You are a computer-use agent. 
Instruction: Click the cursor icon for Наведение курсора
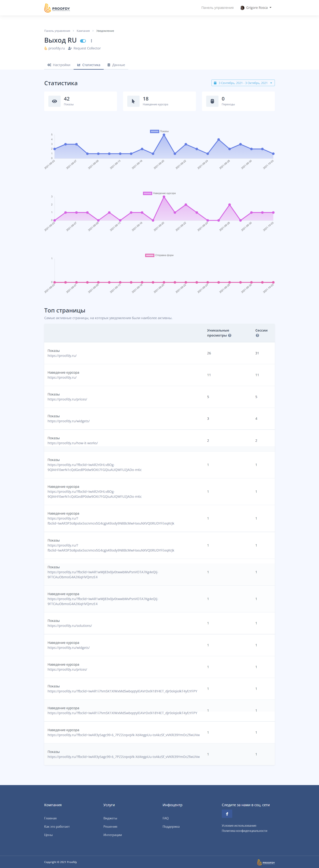click(x=133, y=101)
